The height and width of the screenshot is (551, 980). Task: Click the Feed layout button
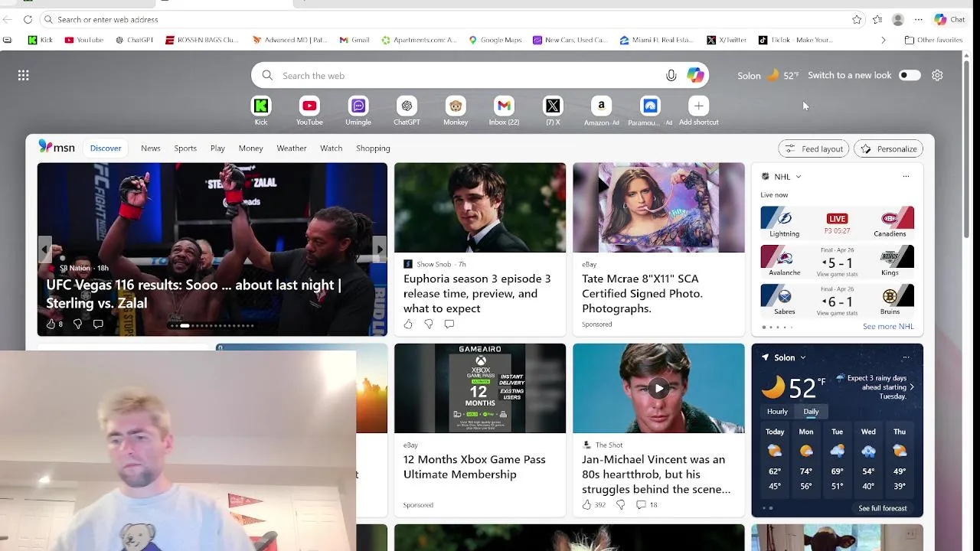(814, 149)
